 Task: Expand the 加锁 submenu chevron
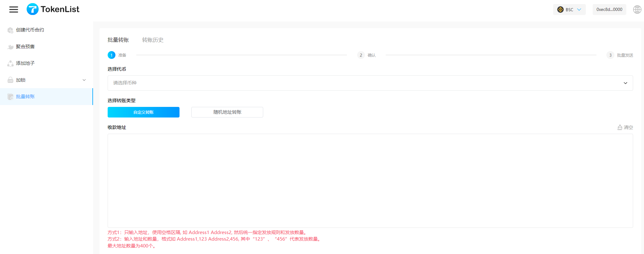(x=84, y=80)
